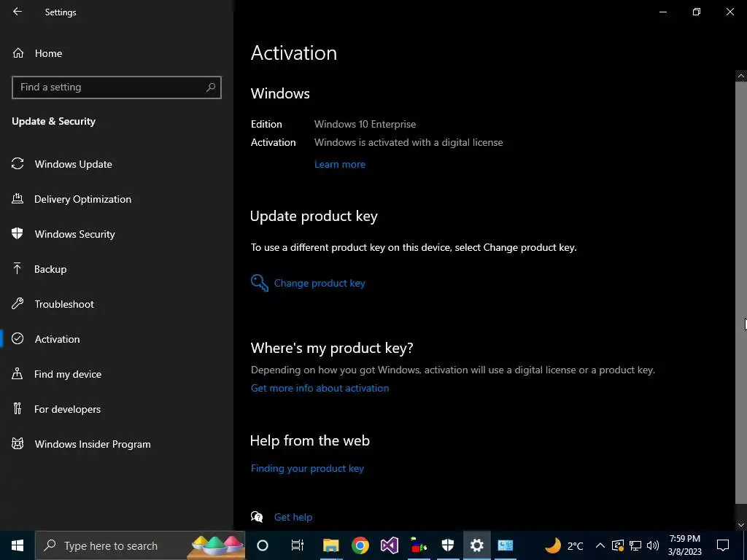Open Visual Studio from the taskbar
The width and height of the screenshot is (747, 560).
[x=390, y=545]
